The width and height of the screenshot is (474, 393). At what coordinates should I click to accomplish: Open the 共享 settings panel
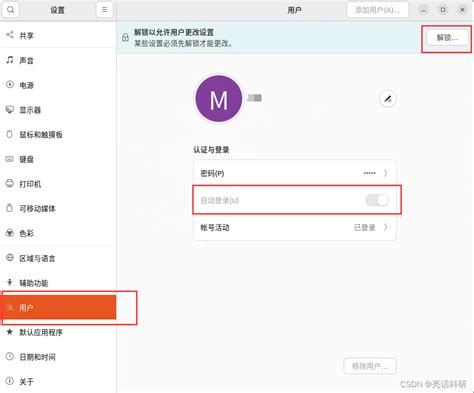tap(58, 35)
